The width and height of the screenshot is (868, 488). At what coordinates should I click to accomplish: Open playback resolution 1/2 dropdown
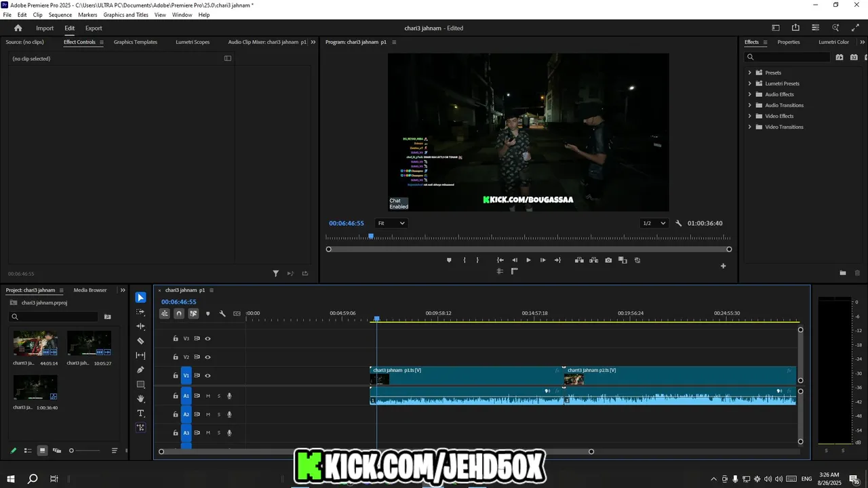(654, 223)
